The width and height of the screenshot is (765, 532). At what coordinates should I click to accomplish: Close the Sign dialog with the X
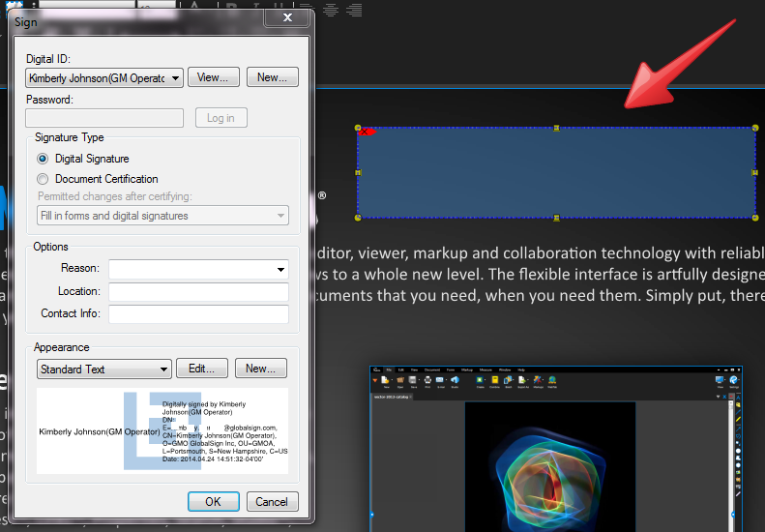288,17
